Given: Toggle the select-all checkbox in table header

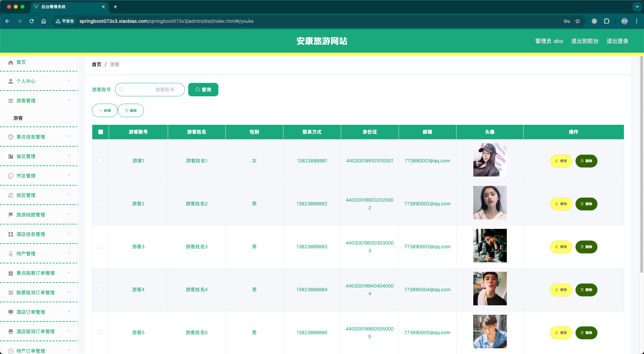Looking at the screenshot, I should click(101, 132).
